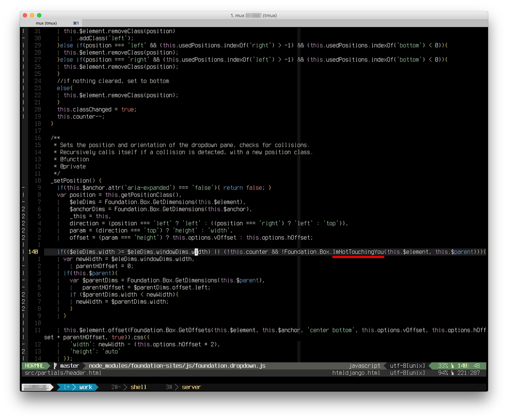
Task: Click the '_this = this,' line
Action: tap(91, 216)
